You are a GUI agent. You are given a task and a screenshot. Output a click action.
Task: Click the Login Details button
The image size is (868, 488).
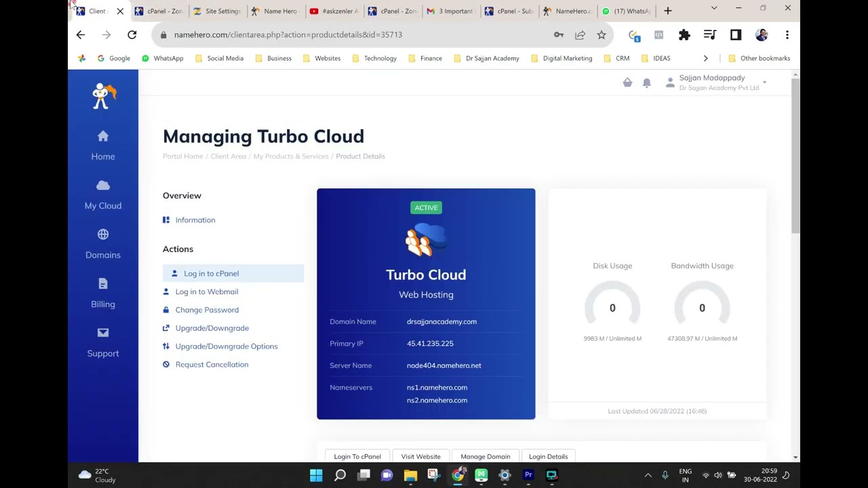[x=549, y=456]
